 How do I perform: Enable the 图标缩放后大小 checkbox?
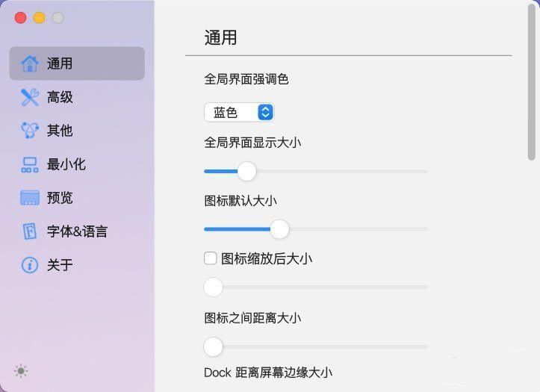(210, 258)
